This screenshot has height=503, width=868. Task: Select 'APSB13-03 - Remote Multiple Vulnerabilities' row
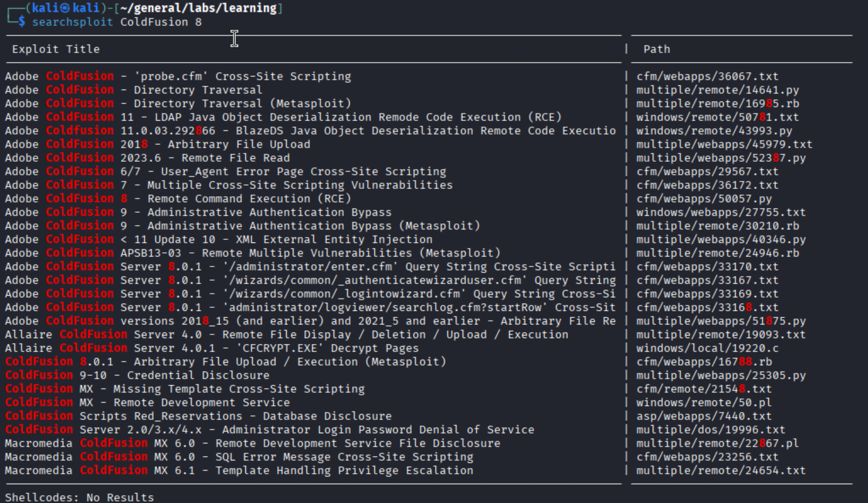pos(253,253)
